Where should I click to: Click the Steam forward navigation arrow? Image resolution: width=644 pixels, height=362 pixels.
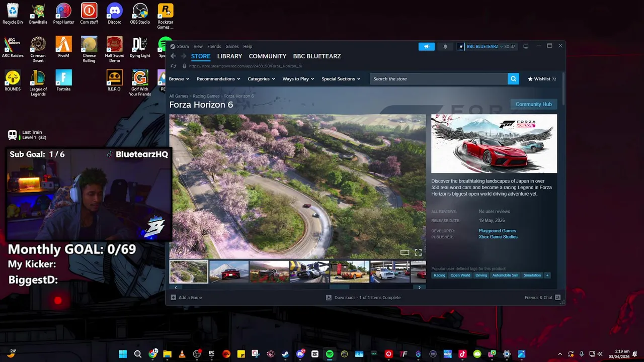184,56
